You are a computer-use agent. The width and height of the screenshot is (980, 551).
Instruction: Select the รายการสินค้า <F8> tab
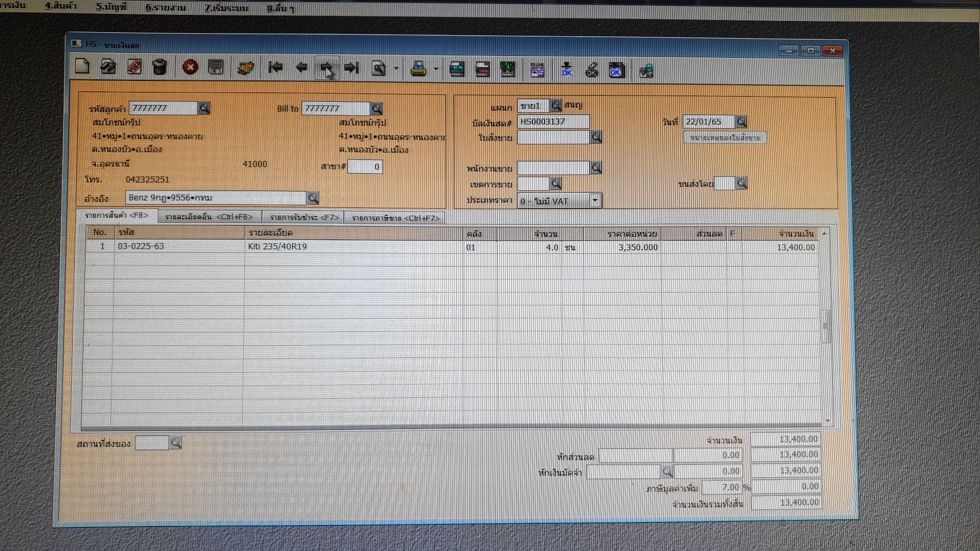(x=116, y=216)
